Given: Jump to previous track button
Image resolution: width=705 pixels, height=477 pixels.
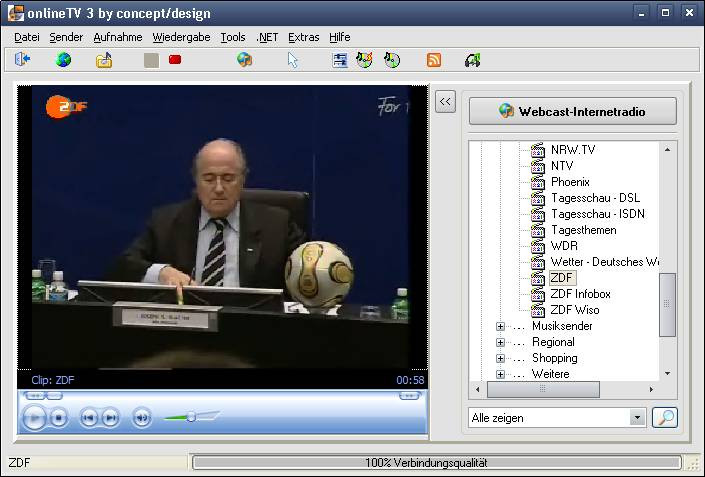Looking at the screenshot, I should pyautogui.click(x=89, y=418).
